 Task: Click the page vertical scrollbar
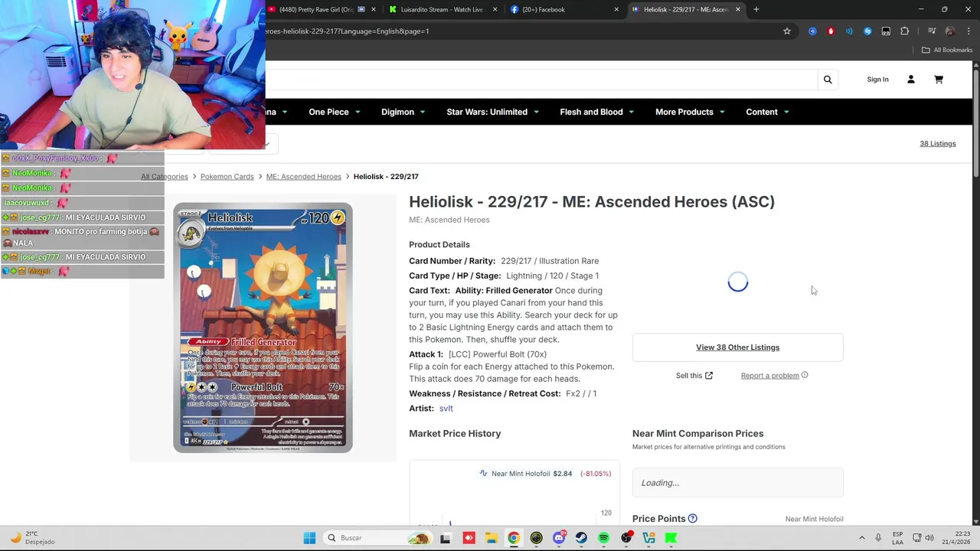[x=976, y=122]
